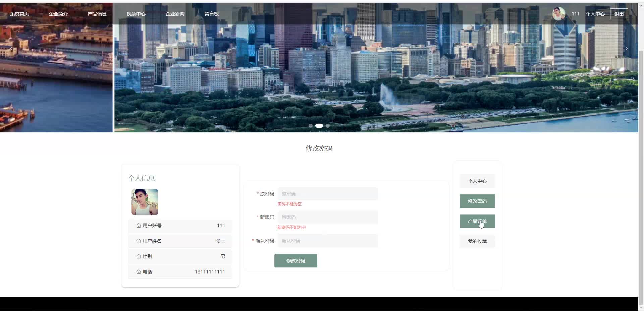Click the home icon beside 电话
Viewport: 644px width, 311px height.
139,272
